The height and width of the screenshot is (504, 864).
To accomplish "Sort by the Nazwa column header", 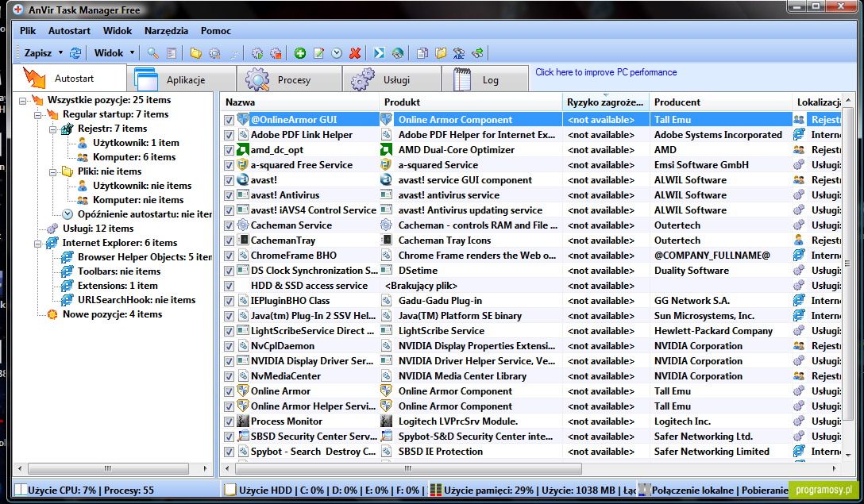I will click(x=300, y=102).
